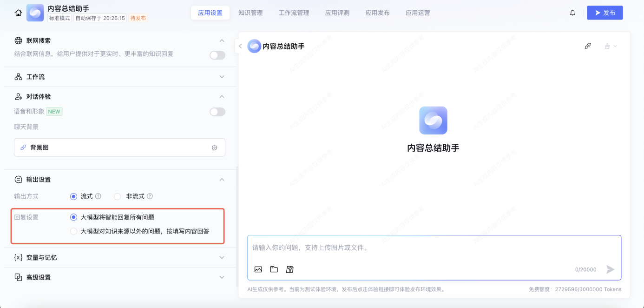Click the help icon beside 流式
The image size is (644, 308).
pyautogui.click(x=98, y=196)
